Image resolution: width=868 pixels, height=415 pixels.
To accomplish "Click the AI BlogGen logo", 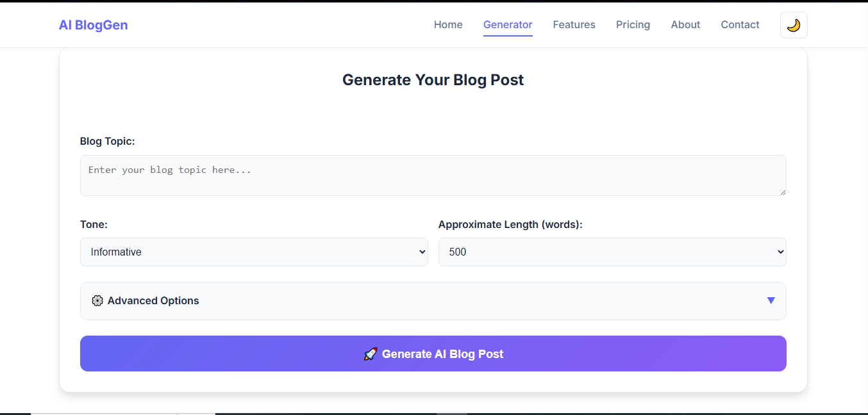I will (x=94, y=25).
